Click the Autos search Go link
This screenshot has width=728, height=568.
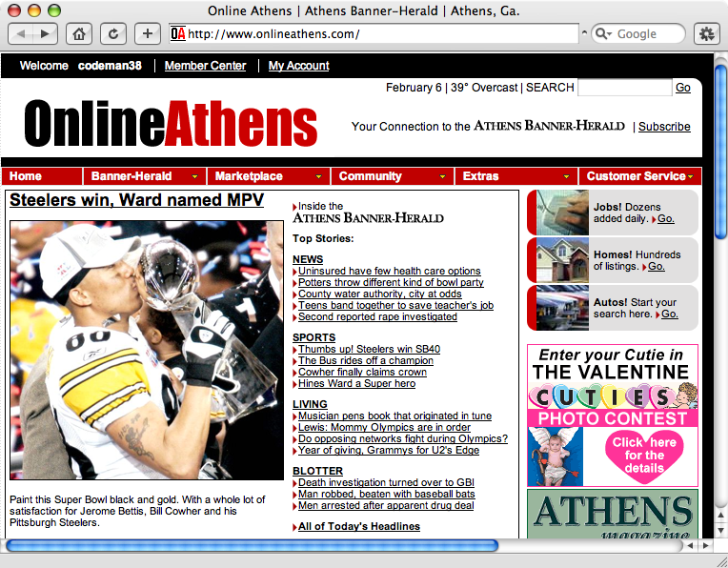[x=670, y=314]
